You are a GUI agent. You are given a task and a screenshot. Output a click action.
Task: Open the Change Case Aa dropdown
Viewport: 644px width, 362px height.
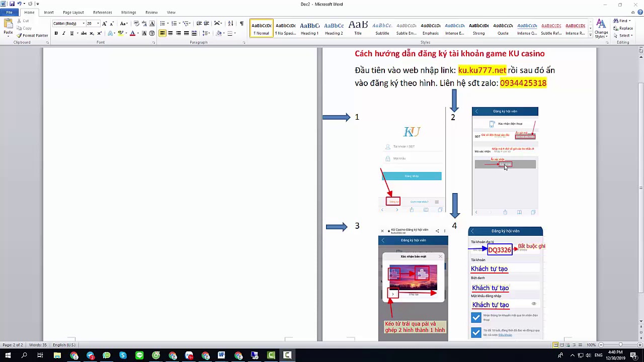click(x=124, y=24)
